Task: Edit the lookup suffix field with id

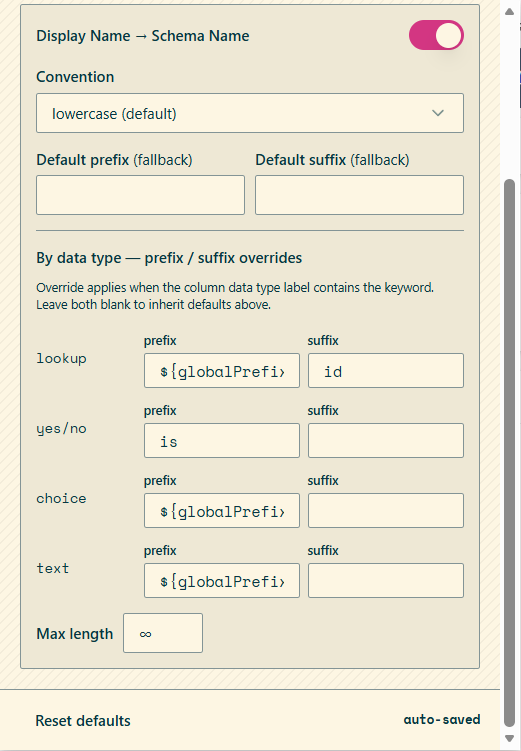Action: pyautogui.click(x=385, y=371)
